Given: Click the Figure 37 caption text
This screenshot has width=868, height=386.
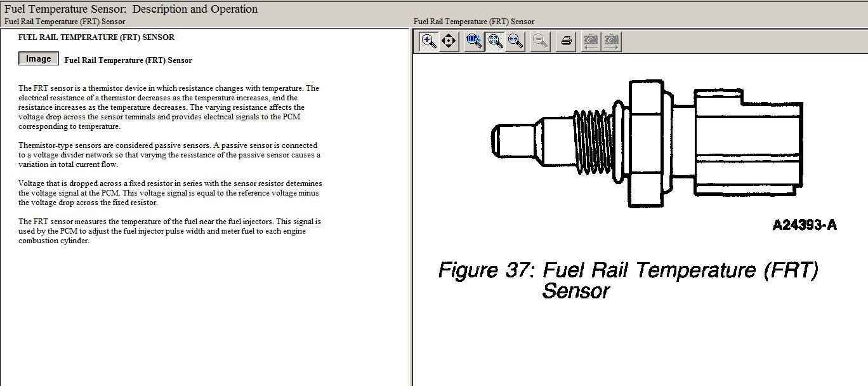Looking at the screenshot, I should tap(628, 279).
